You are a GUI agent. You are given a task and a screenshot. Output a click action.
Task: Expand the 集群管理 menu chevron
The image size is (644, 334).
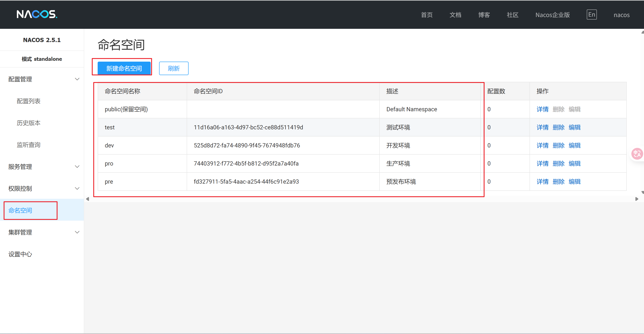click(77, 232)
